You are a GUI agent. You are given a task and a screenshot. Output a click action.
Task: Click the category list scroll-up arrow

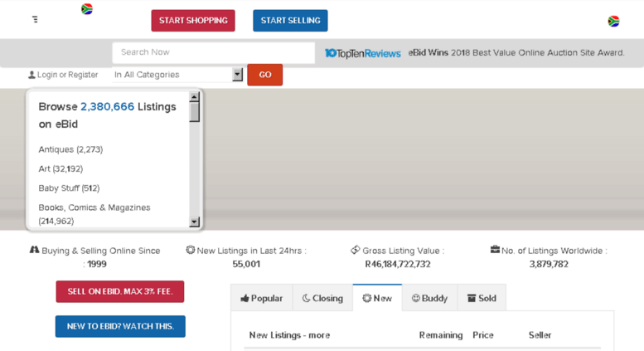coord(195,97)
